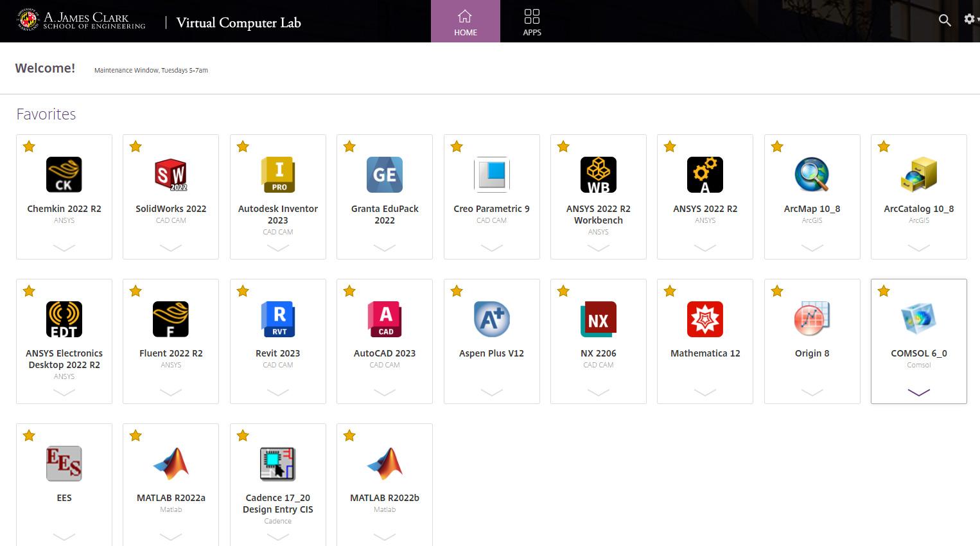This screenshot has width=980, height=546.
Task: Unfavorite COMSOL 6_0 using its star
Action: (884, 291)
